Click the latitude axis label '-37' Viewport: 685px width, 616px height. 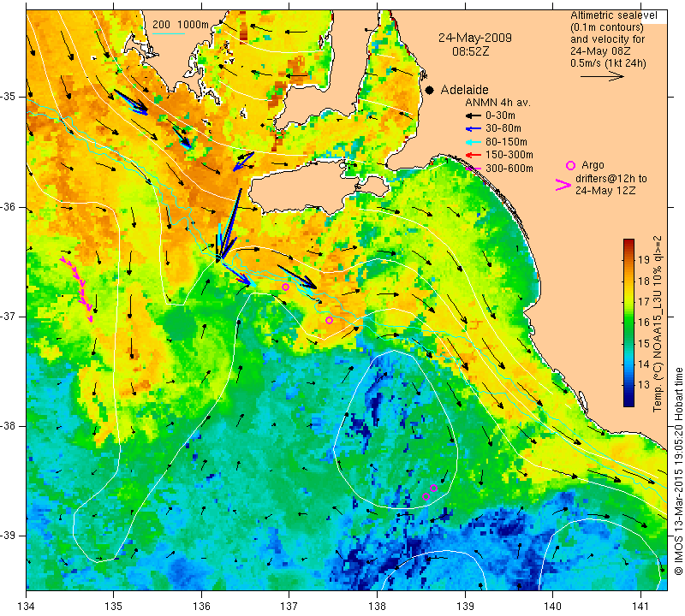click(8, 316)
